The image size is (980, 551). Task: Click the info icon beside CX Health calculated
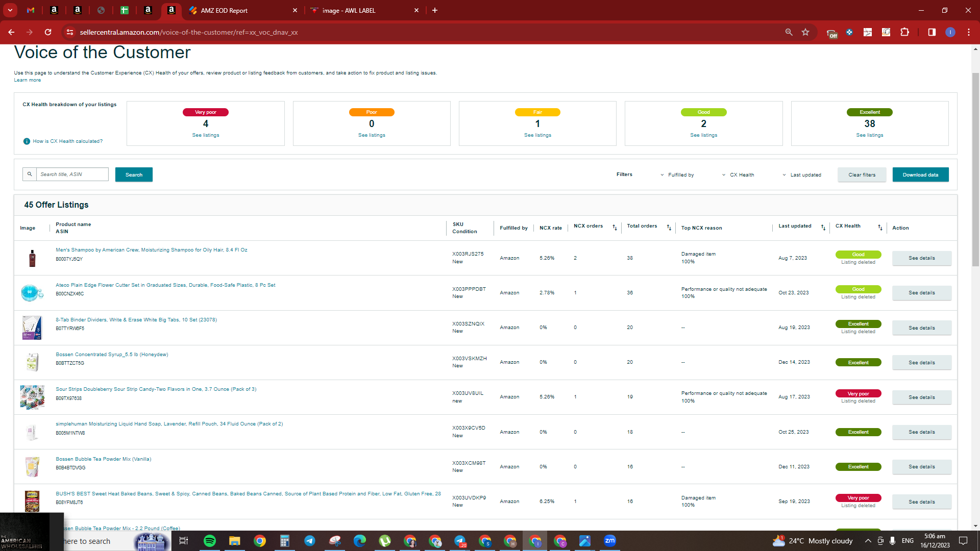pos(27,141)
